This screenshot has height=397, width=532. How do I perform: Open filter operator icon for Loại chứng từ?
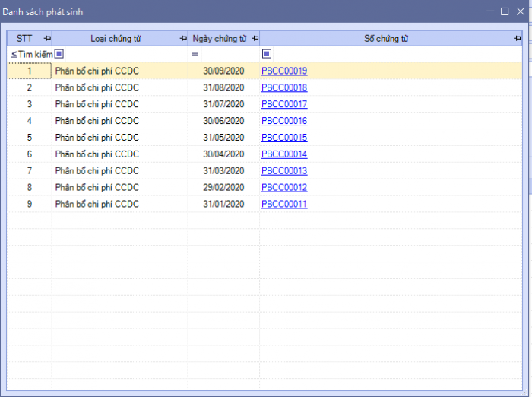(x=59, y=54)
